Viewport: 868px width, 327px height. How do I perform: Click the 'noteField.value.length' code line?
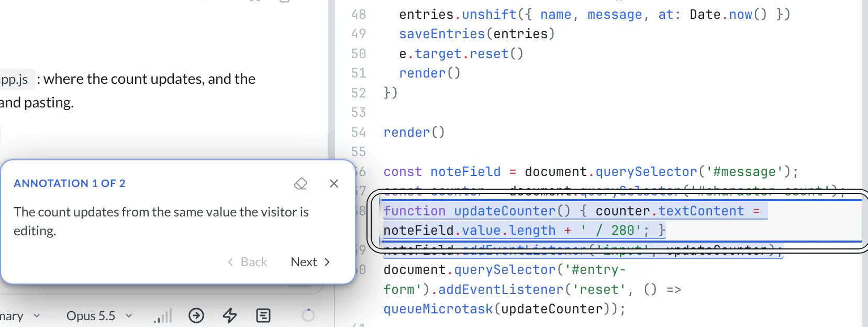[525, 231]
